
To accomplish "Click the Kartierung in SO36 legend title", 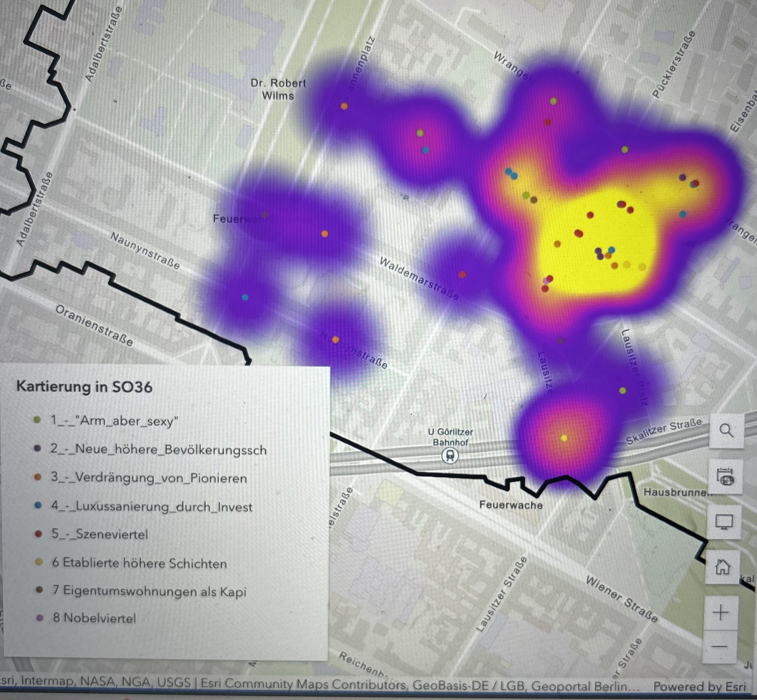I will coord(84,387).
